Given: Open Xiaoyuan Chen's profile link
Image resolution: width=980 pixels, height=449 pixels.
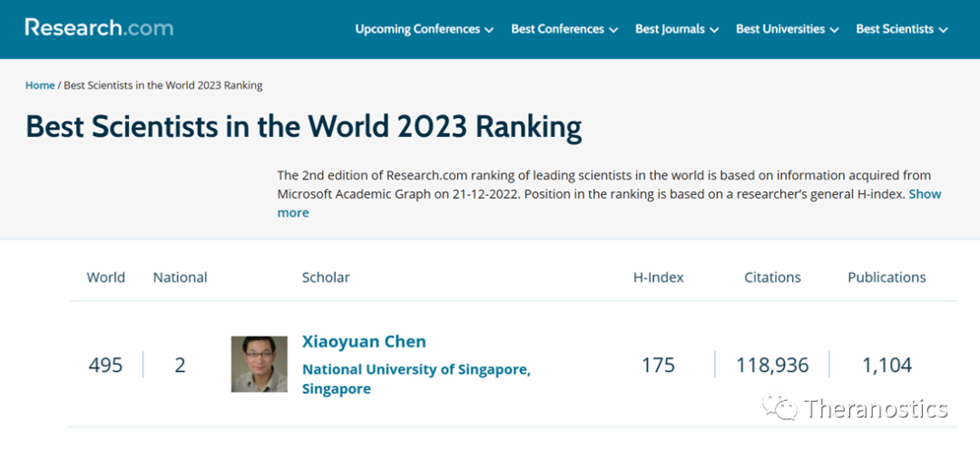Looking at the screenshot, I should 364,342.
